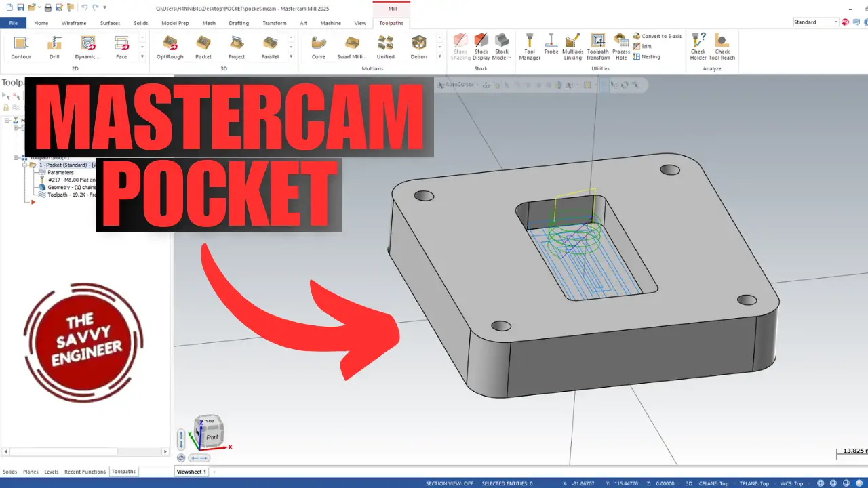This screenshot has height=488, width=868.
Task: Open the View ribbon tab
Action: pos(360,23)
